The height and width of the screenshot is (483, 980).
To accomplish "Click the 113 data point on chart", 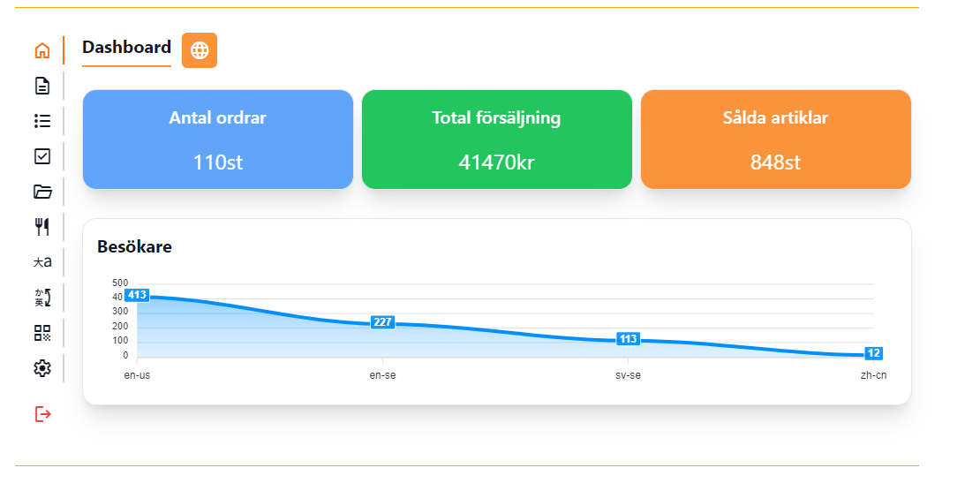I will (628, 339).
